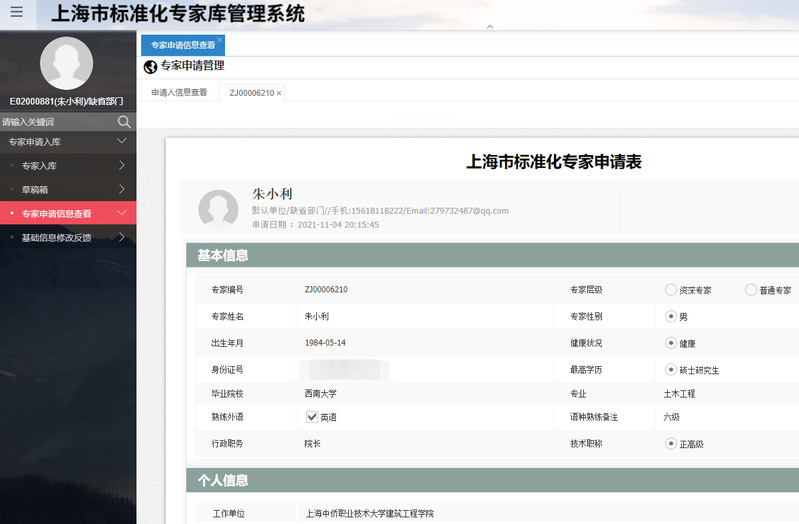Click 朱小利's profile photo in the form
The image size is (799, 524).
218,209
